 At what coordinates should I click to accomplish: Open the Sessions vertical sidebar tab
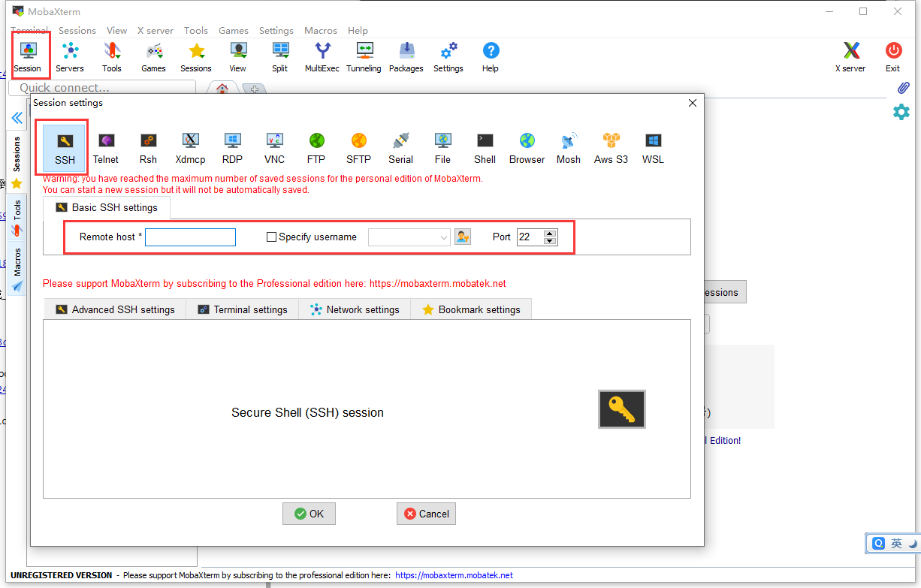click(x=17, y=162)
